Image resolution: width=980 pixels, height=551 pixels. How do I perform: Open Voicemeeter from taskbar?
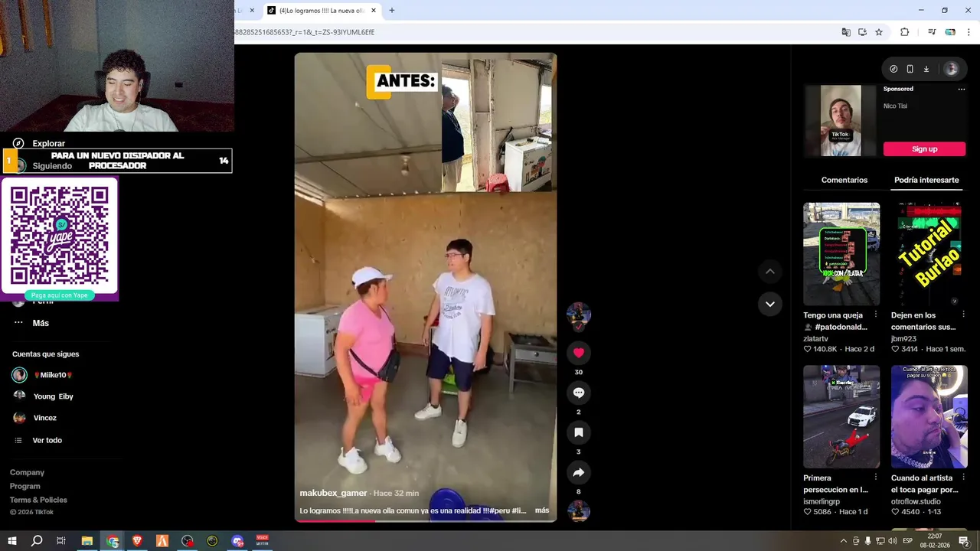click(263, 541)
